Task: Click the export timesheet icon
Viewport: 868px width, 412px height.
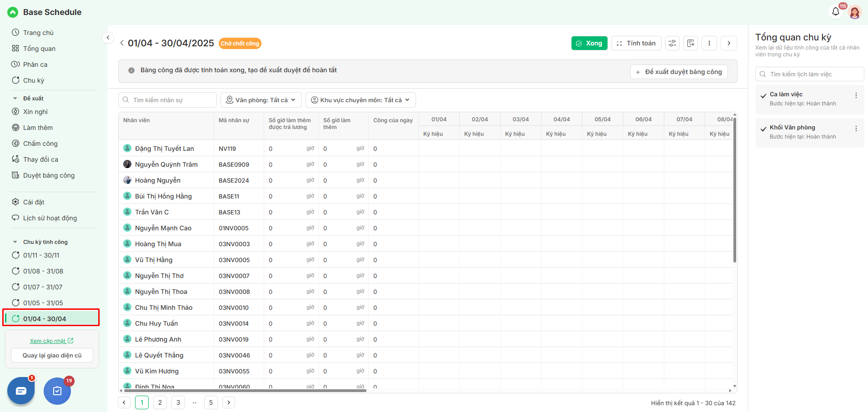Action: coord(691,43)
